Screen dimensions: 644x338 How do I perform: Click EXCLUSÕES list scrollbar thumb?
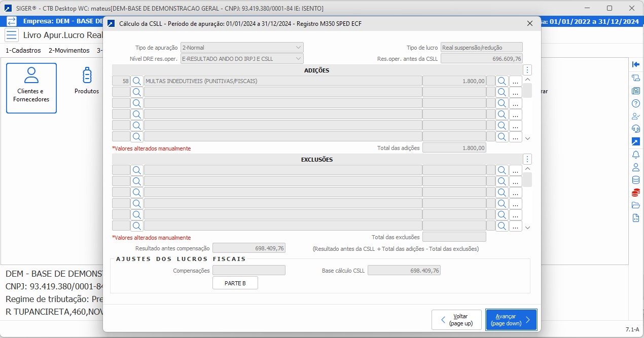(527, 180)
